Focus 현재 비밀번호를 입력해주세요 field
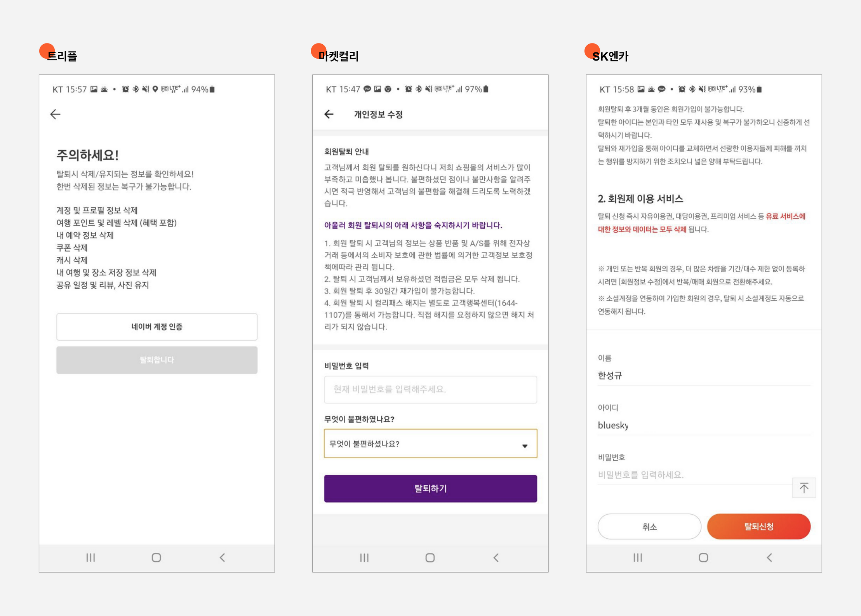The height and width of the screenshot is (616, 861). pos(430,389)
